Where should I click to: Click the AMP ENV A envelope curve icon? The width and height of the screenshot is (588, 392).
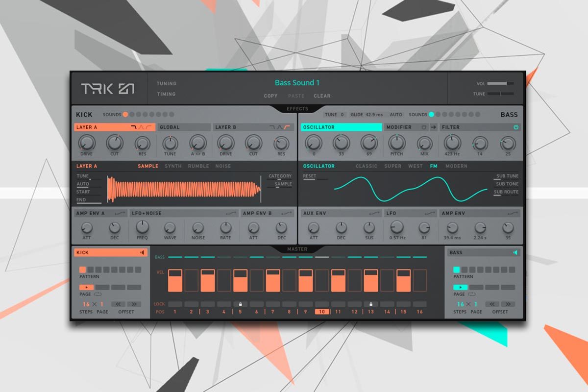[x=119, y=213]
